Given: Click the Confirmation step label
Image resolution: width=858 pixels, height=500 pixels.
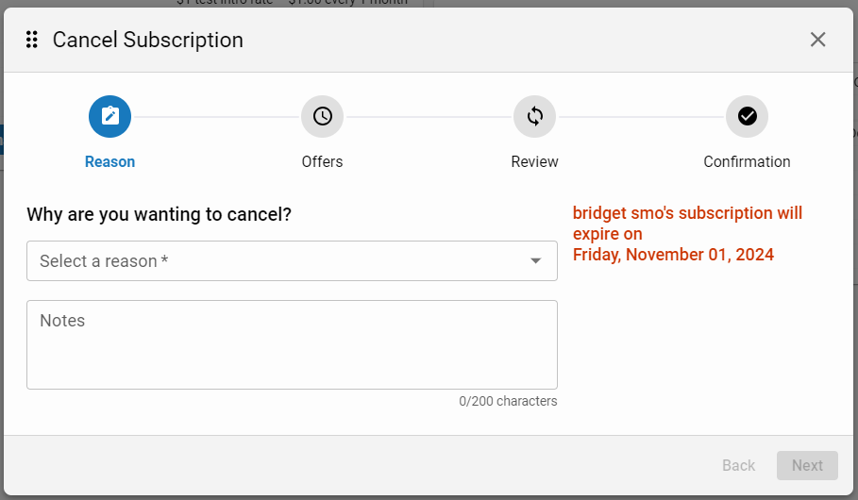Looking at the screenshot, I should [x=747, y=162].
